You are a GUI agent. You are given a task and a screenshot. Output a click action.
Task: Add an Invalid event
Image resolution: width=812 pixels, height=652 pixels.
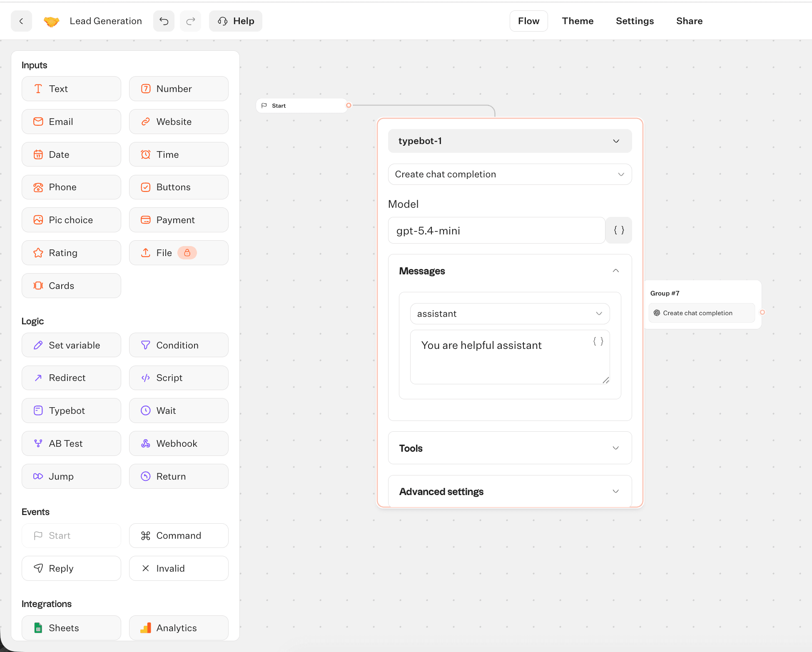tap(179, 568)
